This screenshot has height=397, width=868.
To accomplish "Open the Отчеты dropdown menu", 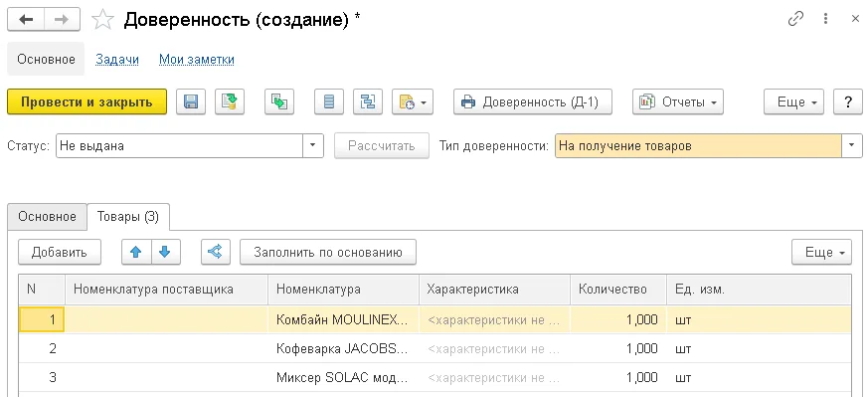I will point(678,101).
